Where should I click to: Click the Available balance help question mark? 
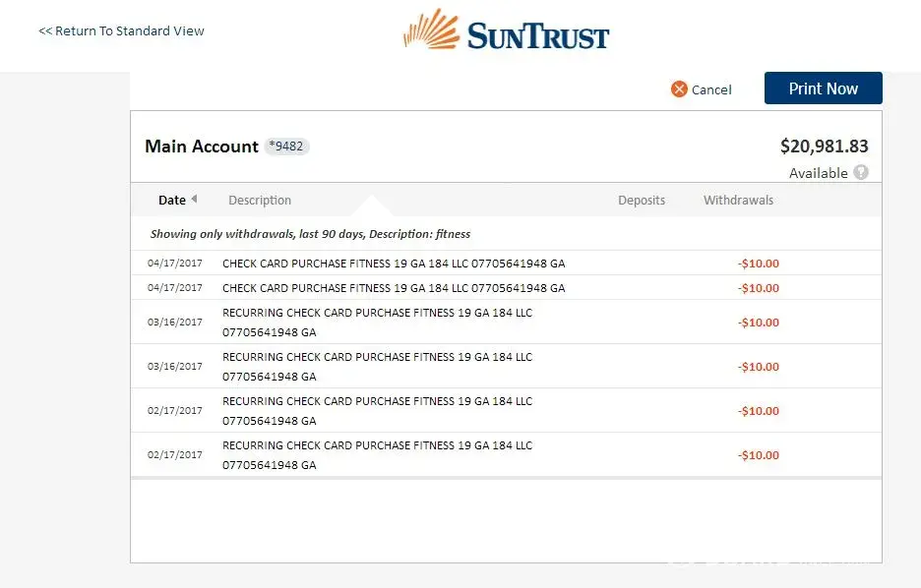tap(861, 172)
